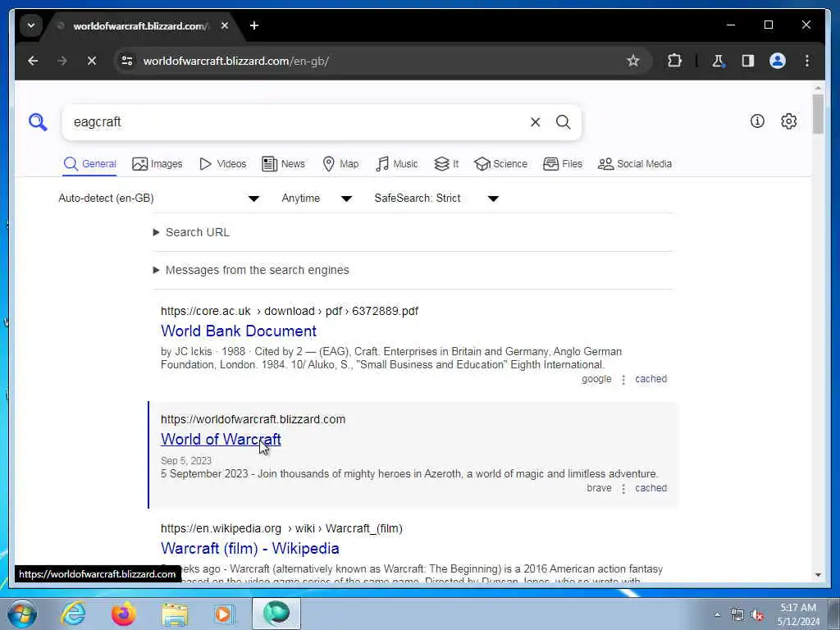
Task: Click the core.ac.uk result URL text
Action: point(290,311)
